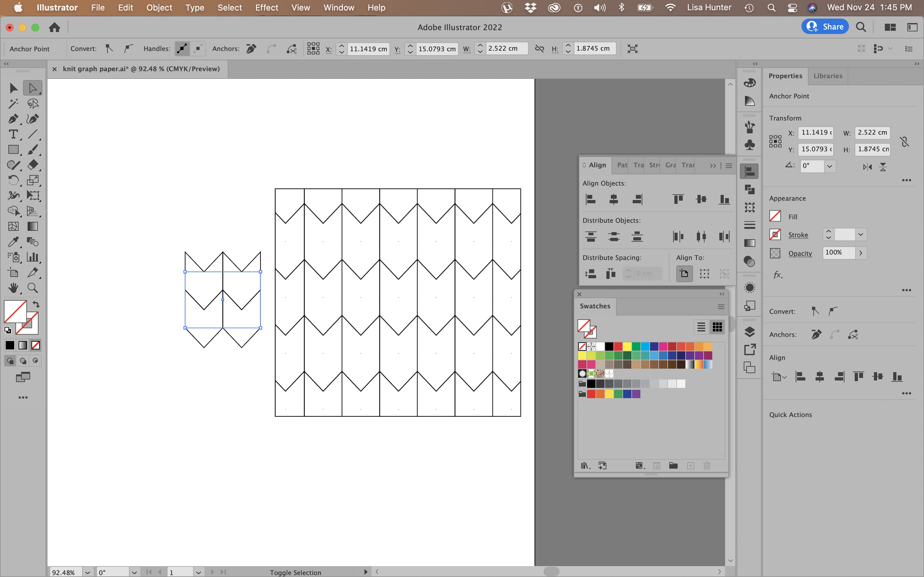Viewport: 924px width, 577px height.
Task: Select the Rectangle tool
Action: [13, 150]
